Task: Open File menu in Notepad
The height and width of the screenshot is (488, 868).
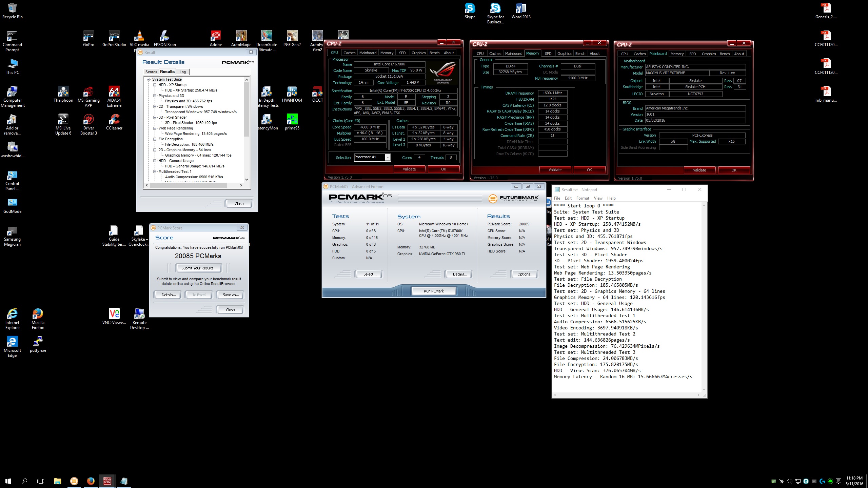Action: [557, 198]
